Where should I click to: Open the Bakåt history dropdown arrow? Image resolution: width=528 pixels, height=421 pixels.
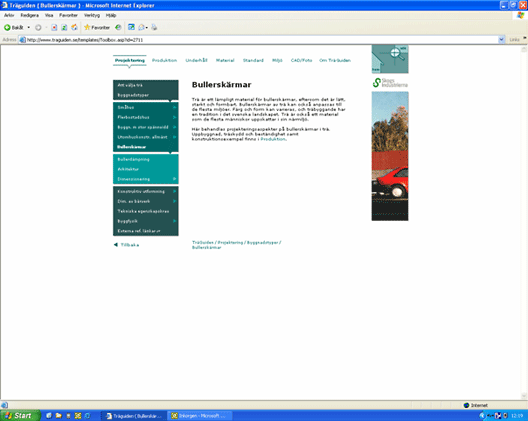pos(29,28)
